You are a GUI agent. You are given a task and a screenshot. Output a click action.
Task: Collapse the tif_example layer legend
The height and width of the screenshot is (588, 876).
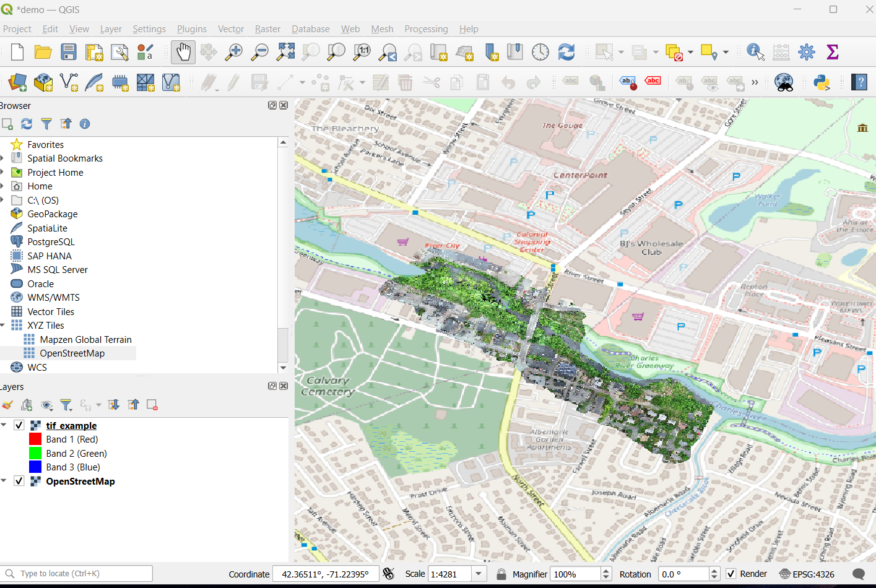point(4,425)
